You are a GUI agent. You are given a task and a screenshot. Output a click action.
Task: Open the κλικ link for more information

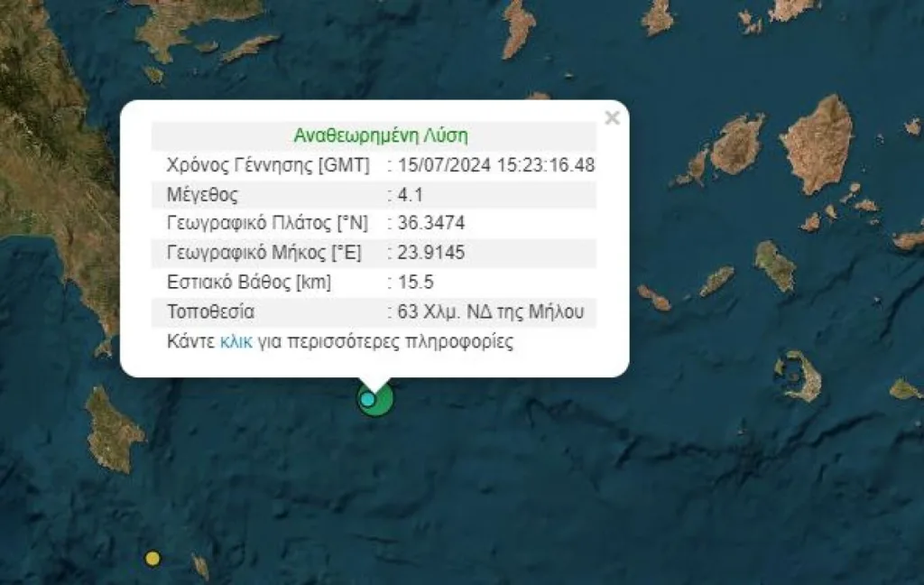pos(236,342)
